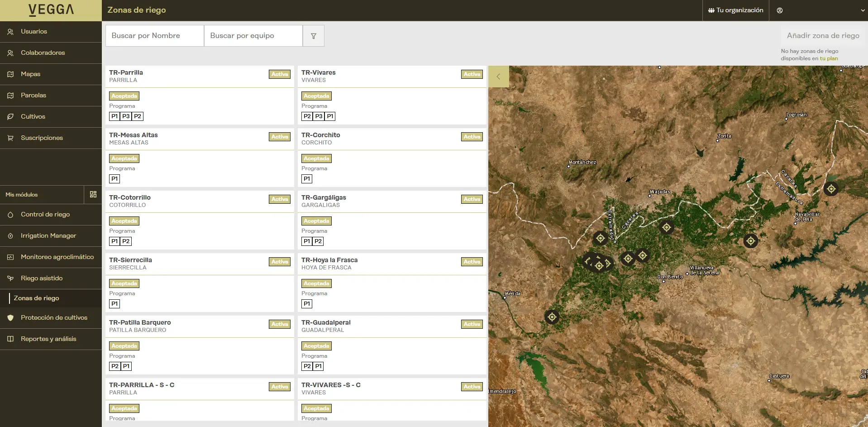Open Suscripciones menu item

pos(51,138)
